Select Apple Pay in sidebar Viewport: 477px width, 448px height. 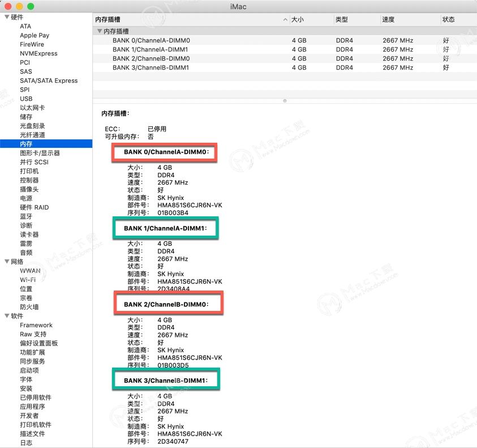click(35, 35)
